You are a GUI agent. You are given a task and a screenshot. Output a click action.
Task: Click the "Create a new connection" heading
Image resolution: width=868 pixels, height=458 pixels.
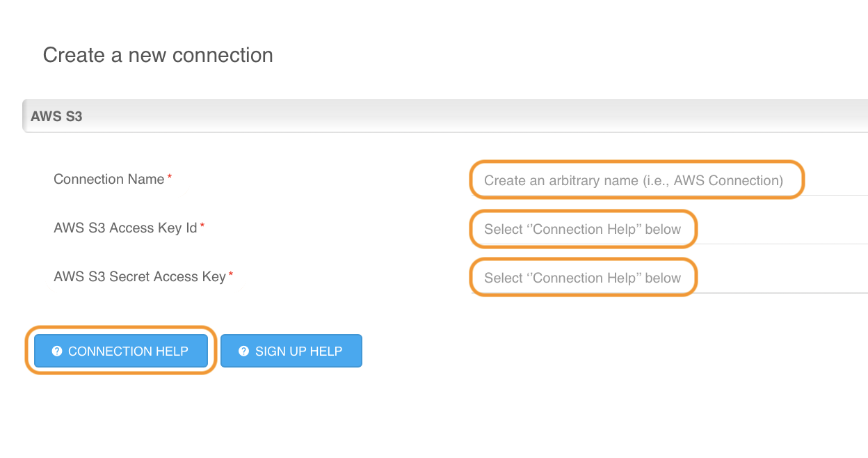tap(158, 55)
